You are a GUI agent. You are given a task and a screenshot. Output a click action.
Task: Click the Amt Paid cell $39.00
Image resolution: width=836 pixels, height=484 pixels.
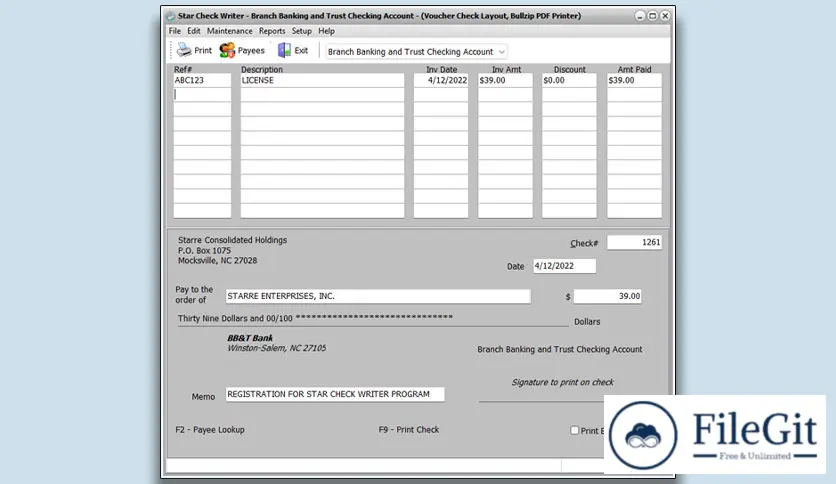tap(634, 80)
